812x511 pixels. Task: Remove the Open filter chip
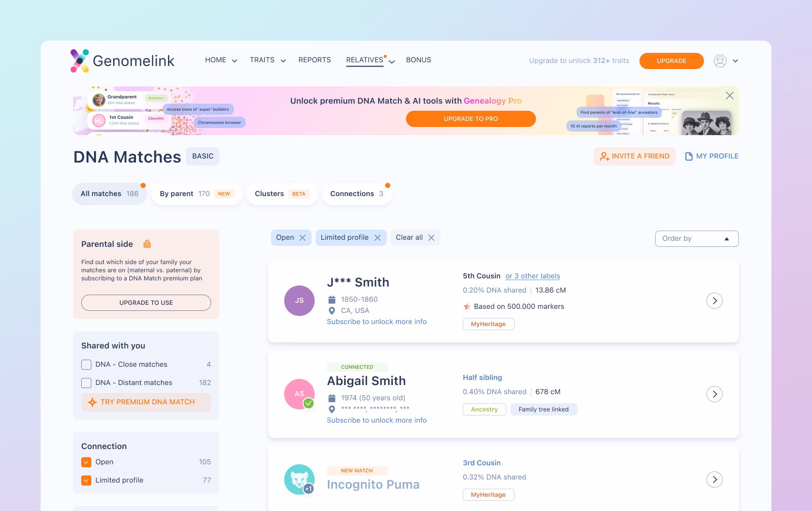click(x=302, y=238)
